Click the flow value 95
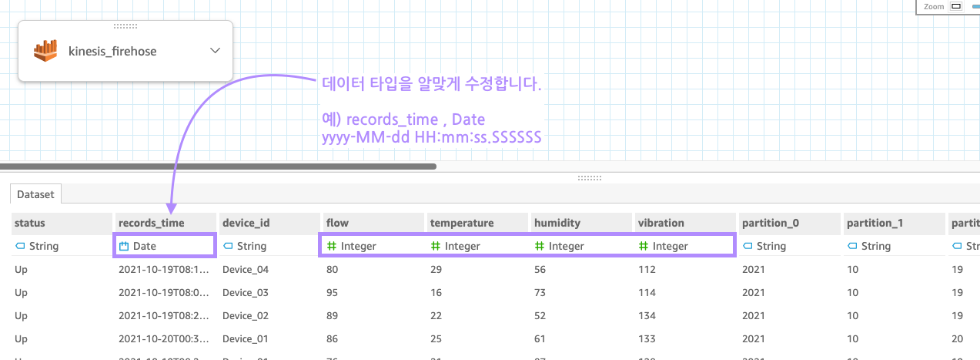This screenshot has height=360, width=980. [x=333, y=292]
